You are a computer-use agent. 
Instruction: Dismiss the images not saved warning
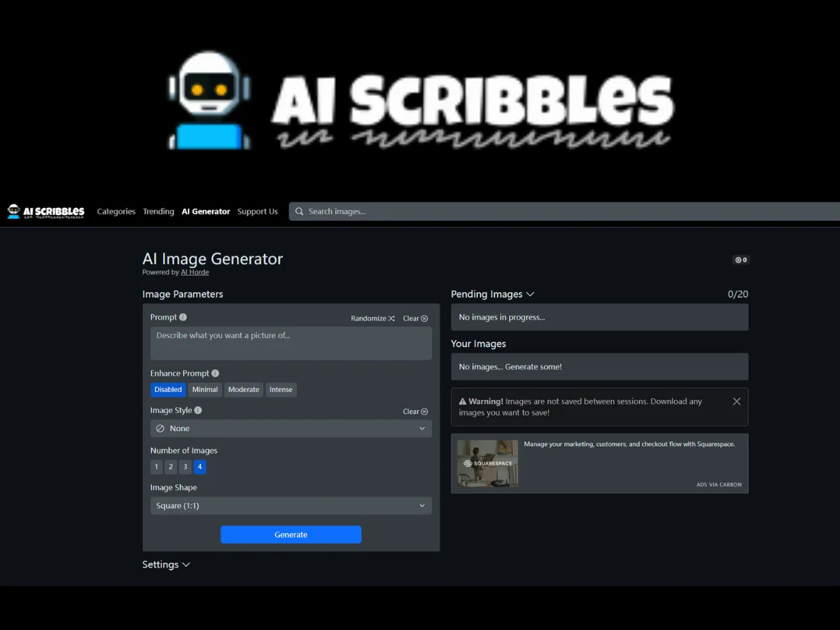(736, 401)
